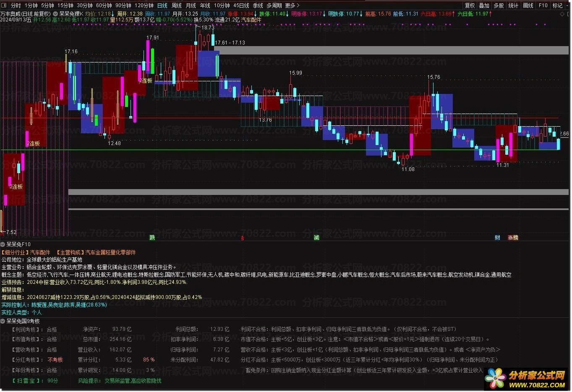Click the 业绩预告 row label
The height and width of the screenshot is (392, 572).
click(13, 282)
